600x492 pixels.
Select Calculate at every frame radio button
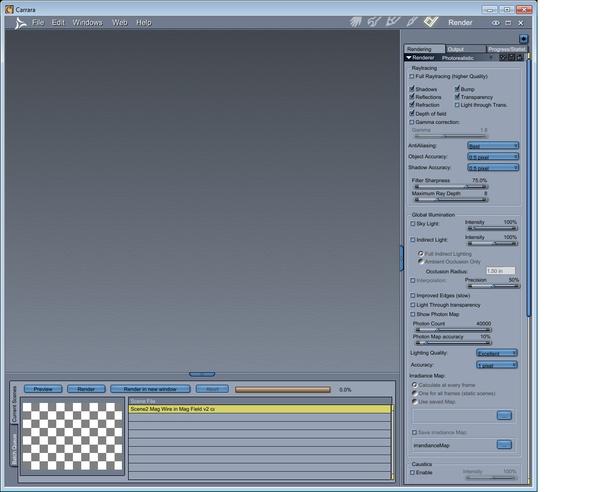click(414, 385)
